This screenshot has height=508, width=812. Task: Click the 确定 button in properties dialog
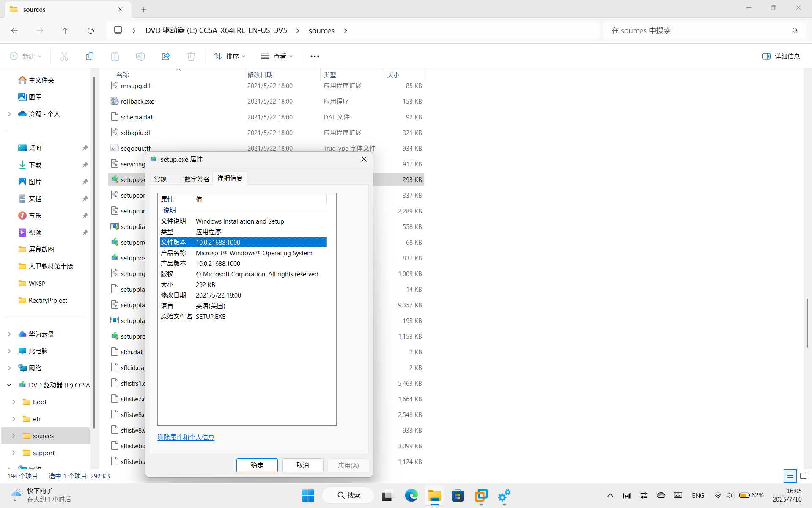[257, 465]
